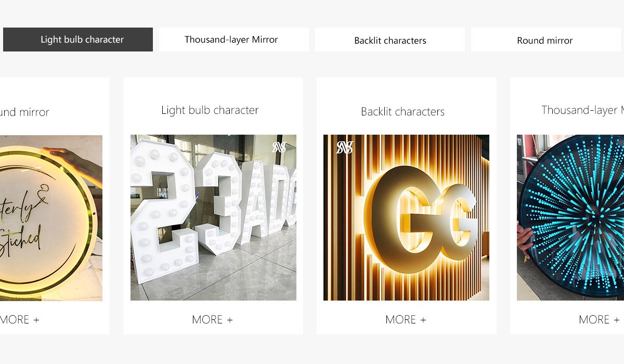The image size is (624, 364).
Task: Choose the Round mirror tab
Action: [545, 40]
